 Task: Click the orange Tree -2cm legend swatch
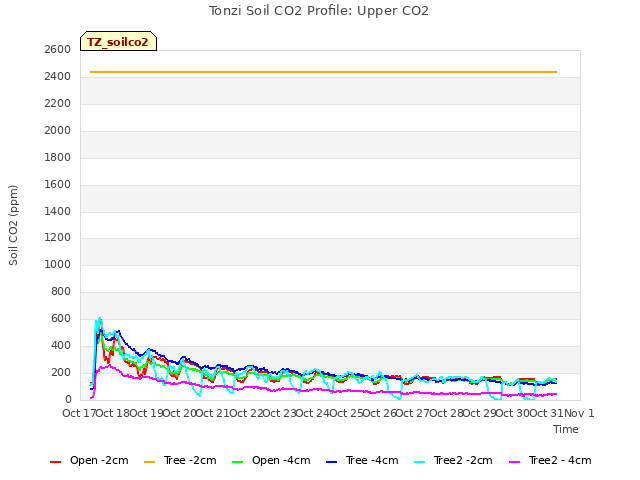click(150, 462)
